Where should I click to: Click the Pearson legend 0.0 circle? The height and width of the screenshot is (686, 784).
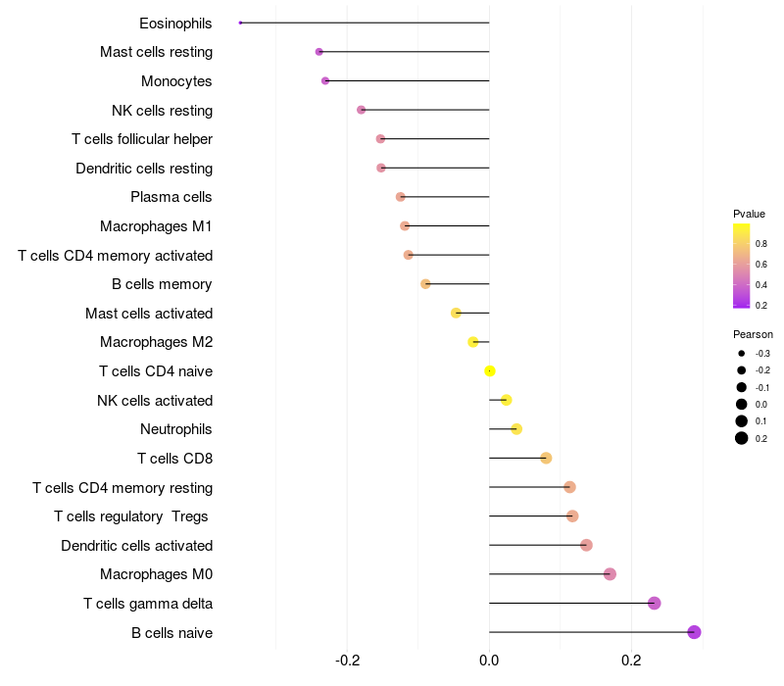741,404
